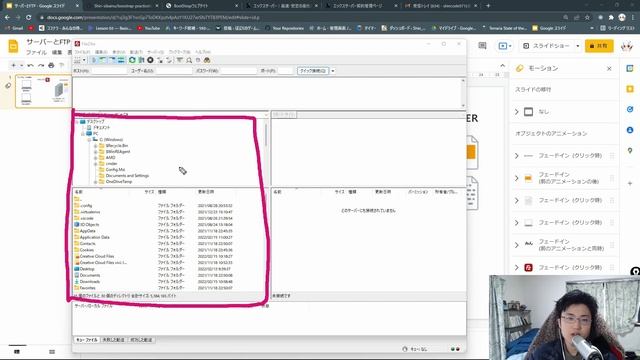Click the クイック接続 button
Image resolution: width=640 pixels, height=360 pixels.
click(313, 71)
